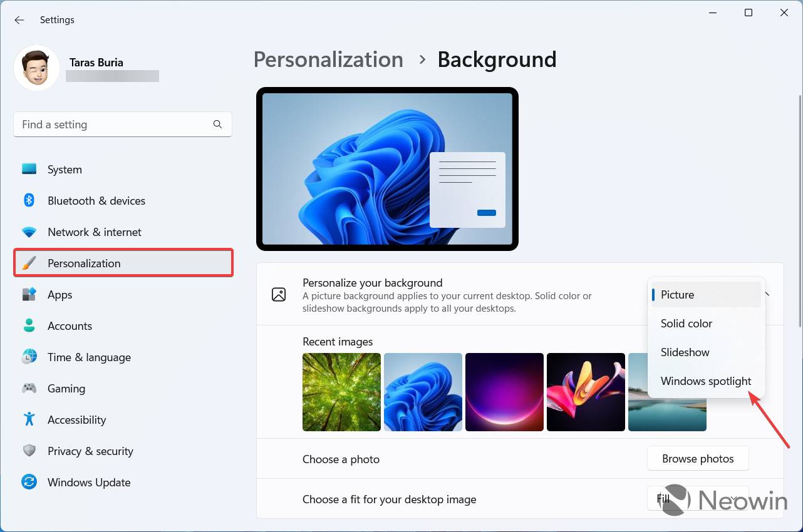The height and width of the screenshot is (532, 803).
Task: Select the Accounts people icon
Action: coord(29,325)
